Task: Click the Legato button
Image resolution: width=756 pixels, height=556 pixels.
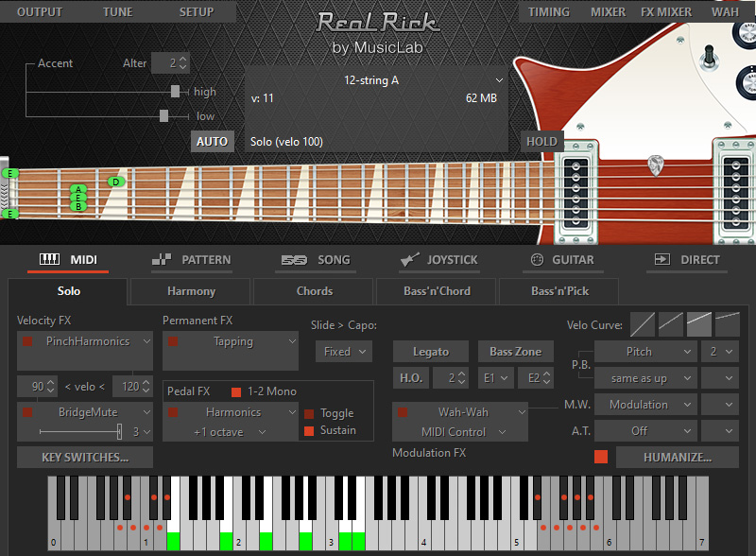Action: point(431,352)
